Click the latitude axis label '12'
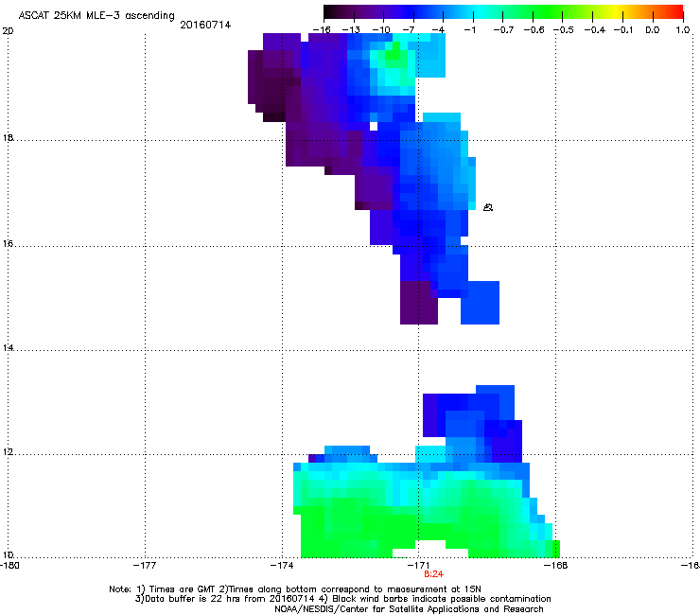The width and height of the screenshot is (700, 615). tap(8, 452)
